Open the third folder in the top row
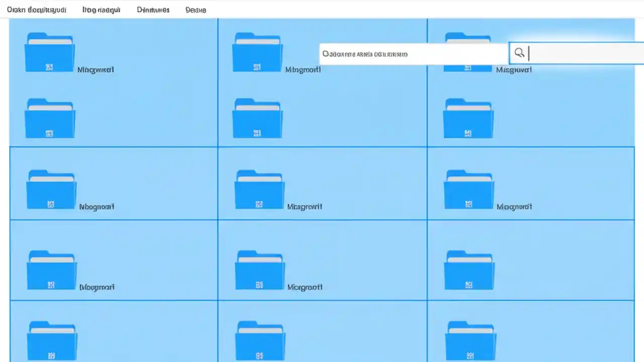 [x=468, y=52]
